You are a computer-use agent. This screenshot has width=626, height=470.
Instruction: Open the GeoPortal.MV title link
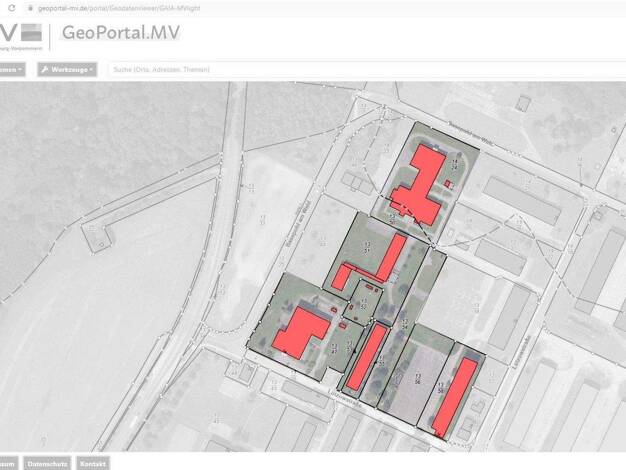tap(121, 32)
